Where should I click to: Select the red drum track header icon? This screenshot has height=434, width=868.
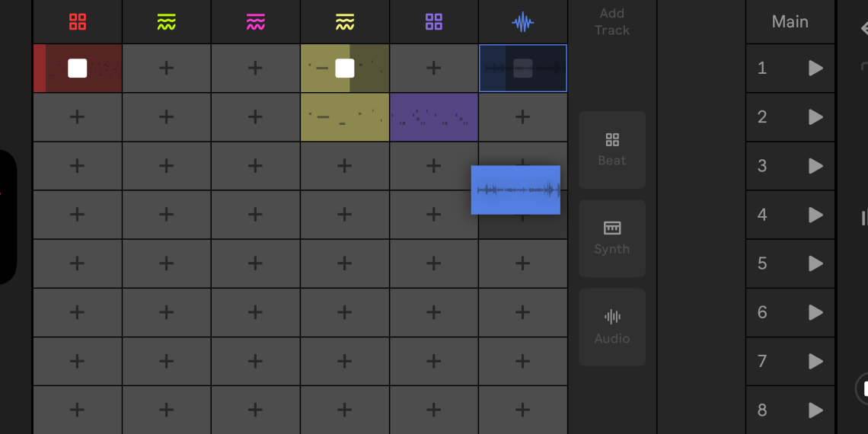[78, 22]
